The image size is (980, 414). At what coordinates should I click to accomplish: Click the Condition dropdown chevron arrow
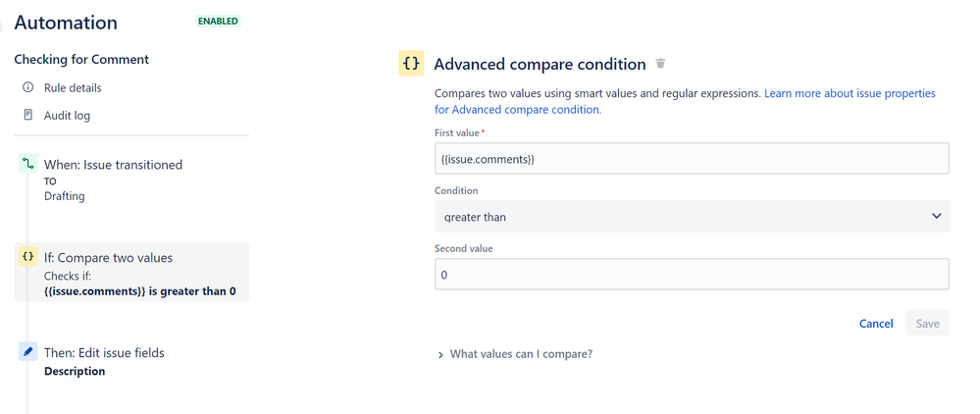pyautogui.click(x=936, y=216)
